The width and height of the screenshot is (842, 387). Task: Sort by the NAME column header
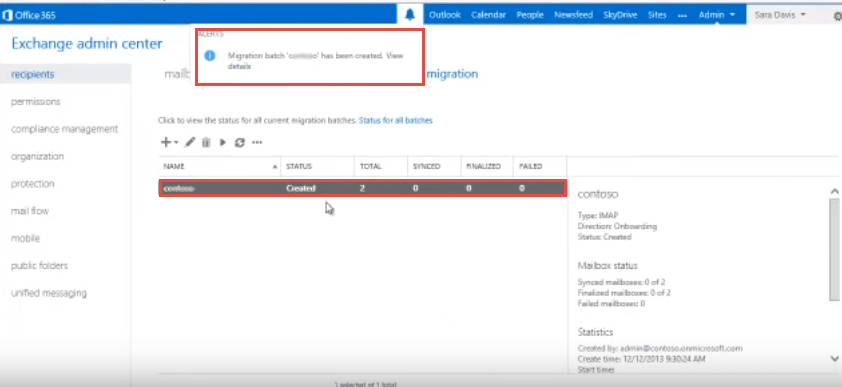[219, 166]
